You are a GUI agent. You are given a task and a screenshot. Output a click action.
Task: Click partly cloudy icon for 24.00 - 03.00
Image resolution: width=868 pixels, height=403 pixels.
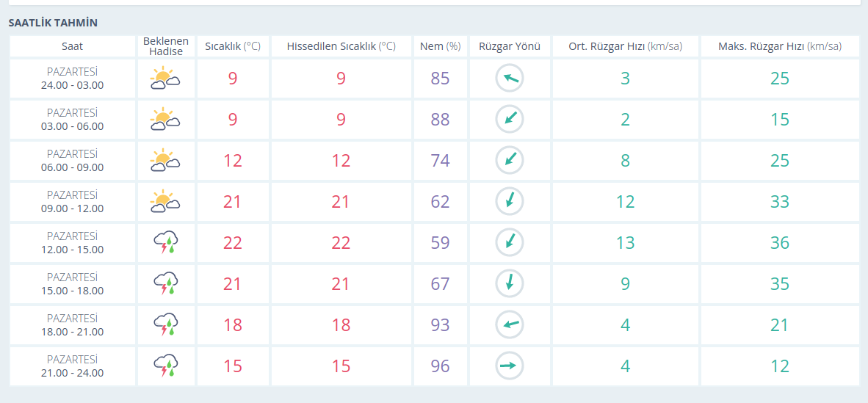coord(165,79)
